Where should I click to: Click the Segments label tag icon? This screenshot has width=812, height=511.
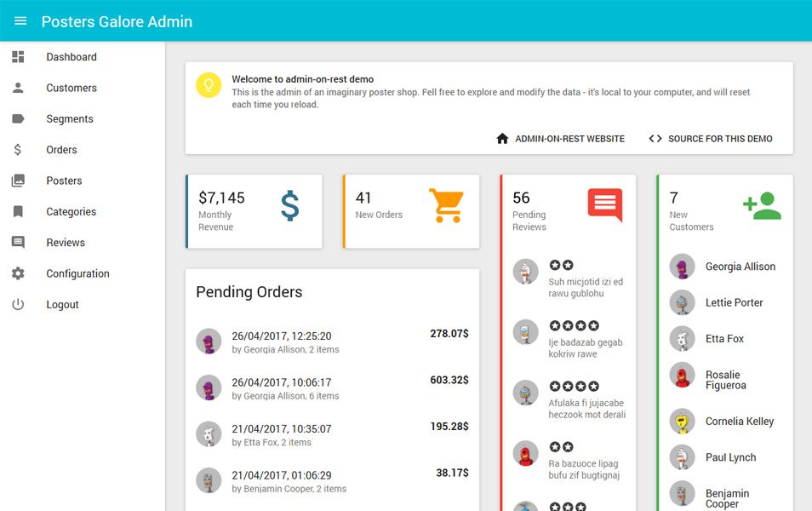(x=18, y=118)
